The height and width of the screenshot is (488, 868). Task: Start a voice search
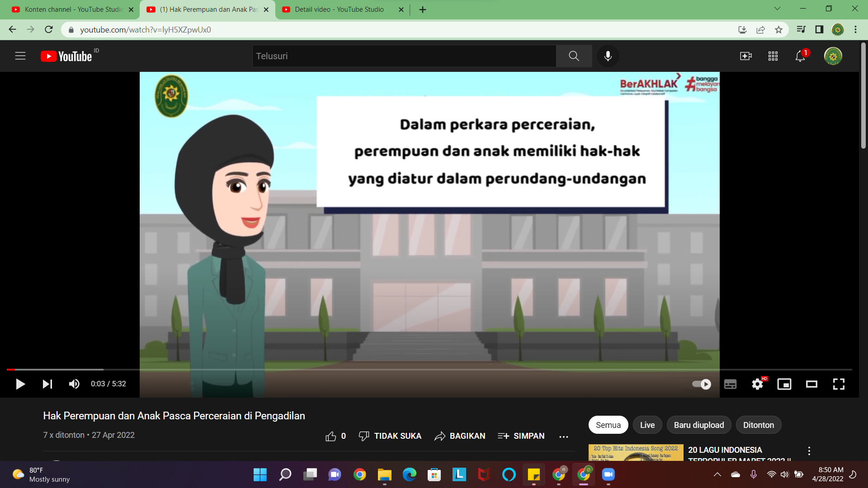pyautogui.click(x=608, y=56)
